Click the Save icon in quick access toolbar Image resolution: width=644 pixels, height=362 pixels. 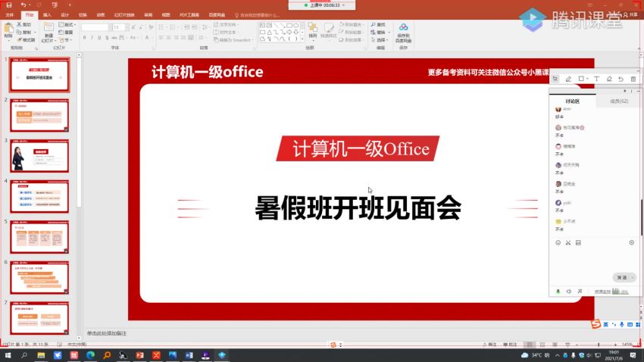click(x=8, y=5)
